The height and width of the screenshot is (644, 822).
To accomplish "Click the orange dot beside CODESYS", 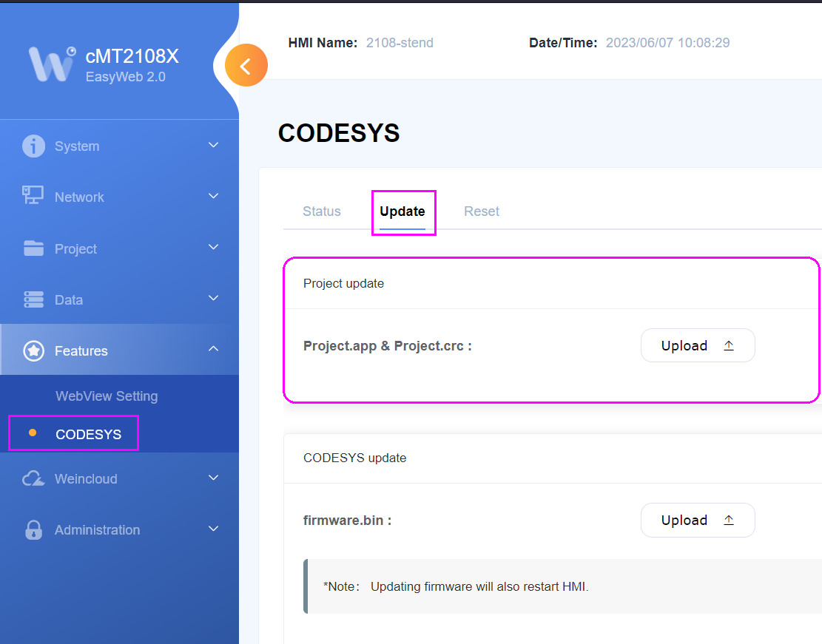I will pos(33,433).
